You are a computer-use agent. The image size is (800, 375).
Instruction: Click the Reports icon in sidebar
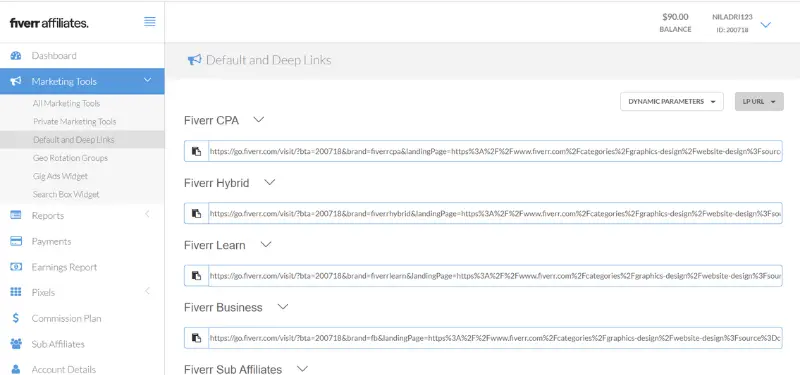tap(16, 215)
